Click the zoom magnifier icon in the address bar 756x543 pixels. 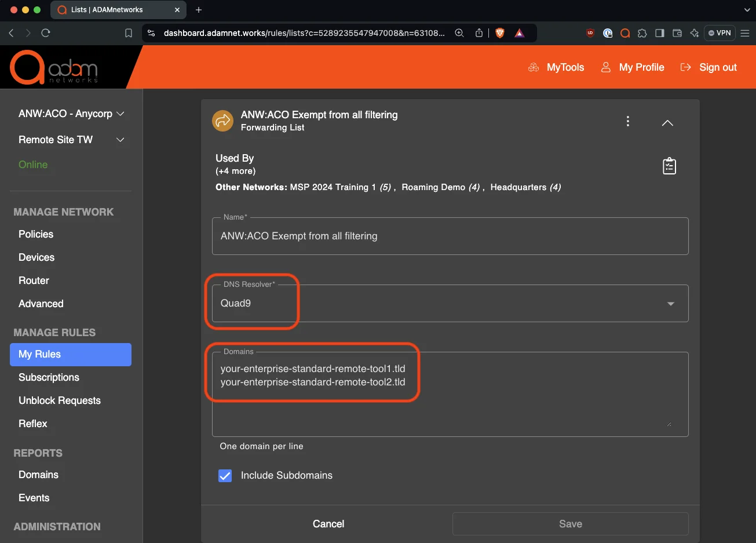point(459,33)
